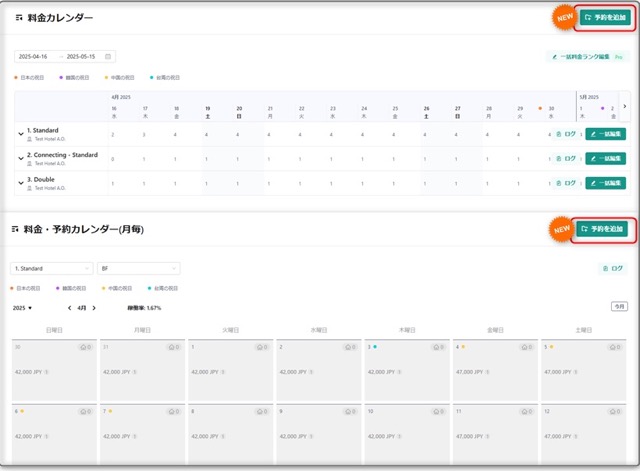Click 47,000 JPY price on monthly day 4
Viewport: 640px width, 471px height.
pos(470,372)
